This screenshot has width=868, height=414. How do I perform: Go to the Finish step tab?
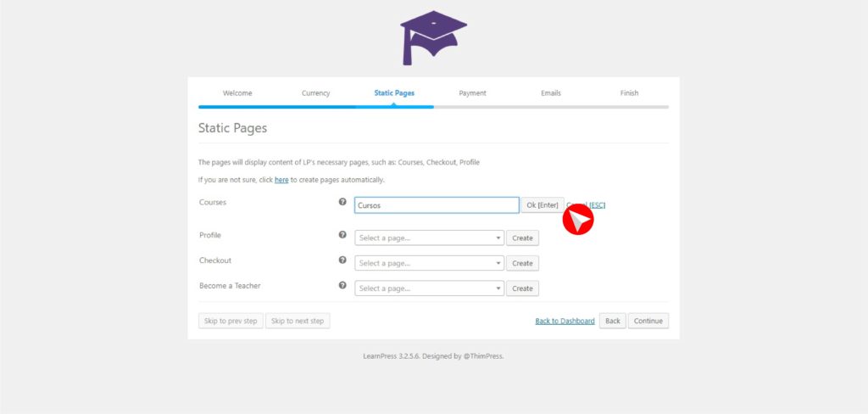629,93
